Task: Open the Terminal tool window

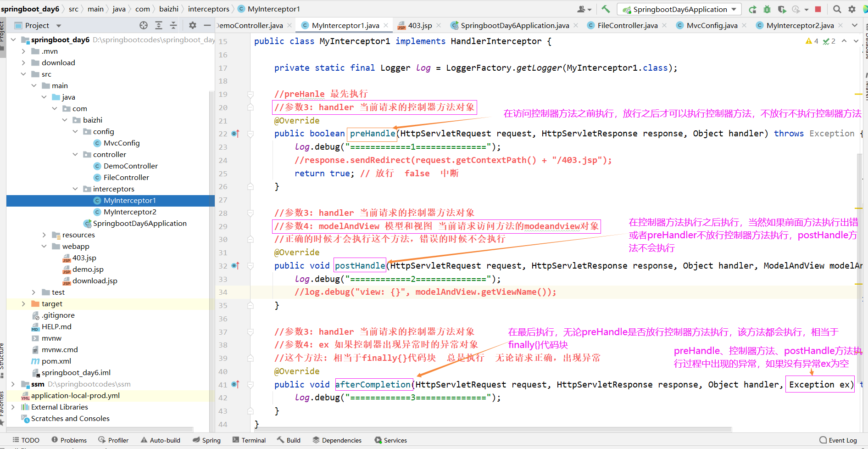Action: 249,440
